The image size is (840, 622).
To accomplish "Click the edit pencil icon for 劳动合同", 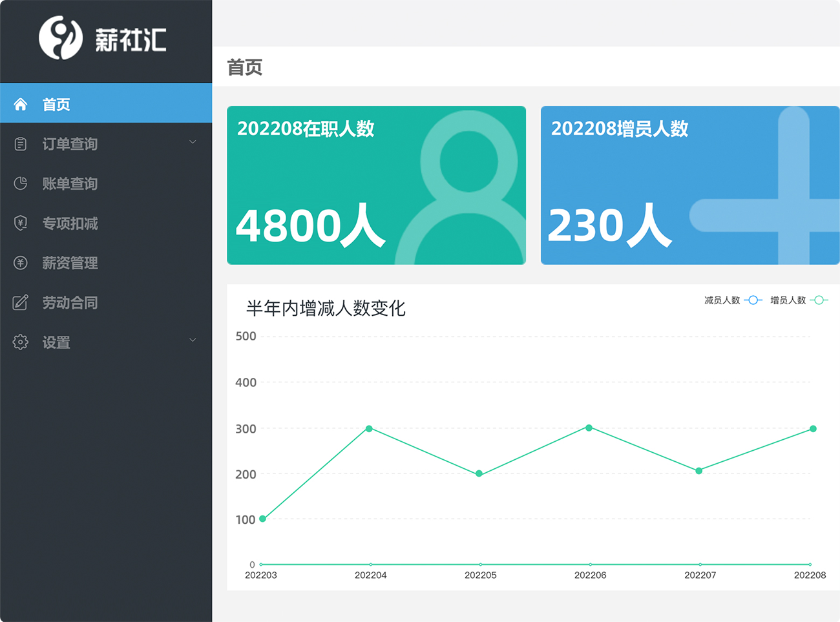I will pyautogui.click(x=21, y=302).
